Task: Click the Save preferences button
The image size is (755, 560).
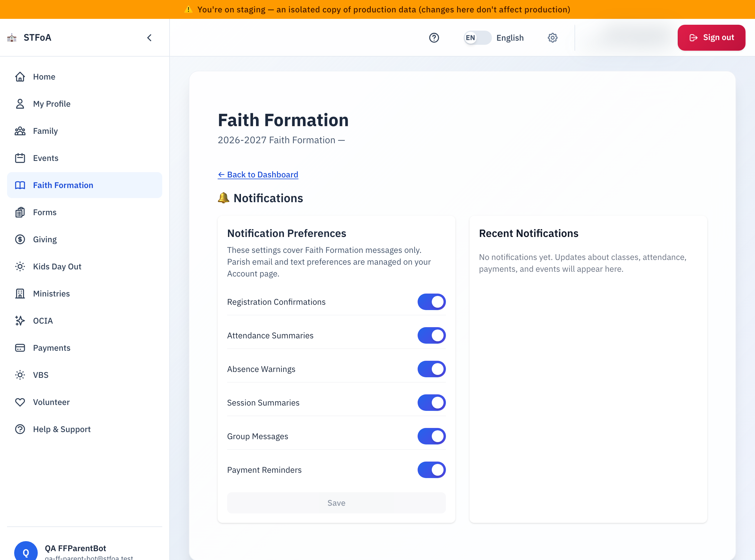Action: tap(336, 503)
